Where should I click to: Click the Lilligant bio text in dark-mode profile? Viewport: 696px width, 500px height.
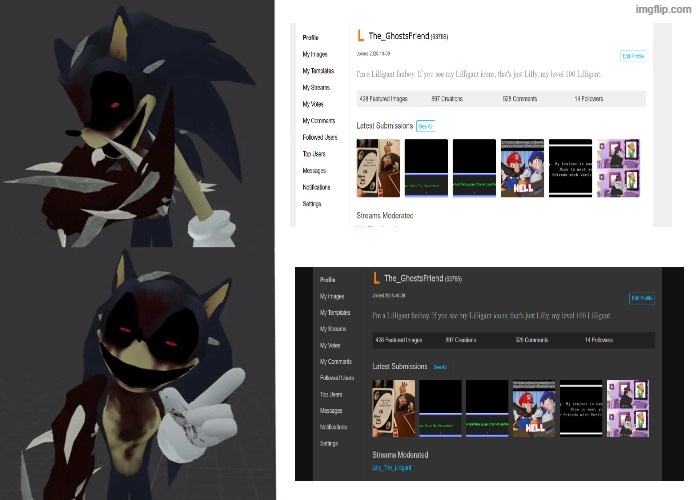(x=492, y=316)
